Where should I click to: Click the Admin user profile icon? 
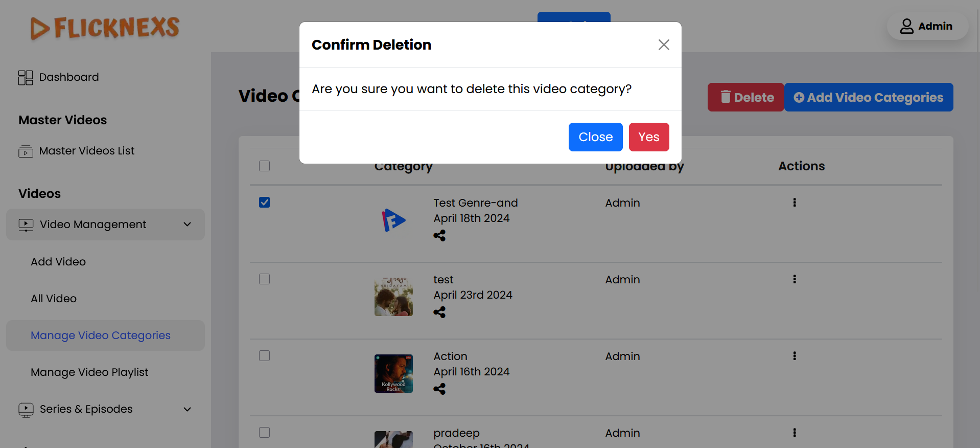906,26
